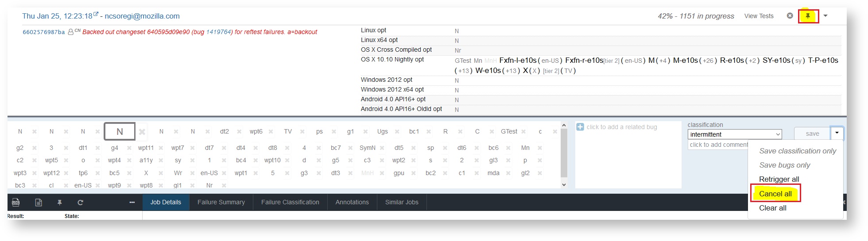Select Clear all from the menu
This screenshot has height=241, width=868.
click(773, 208)
